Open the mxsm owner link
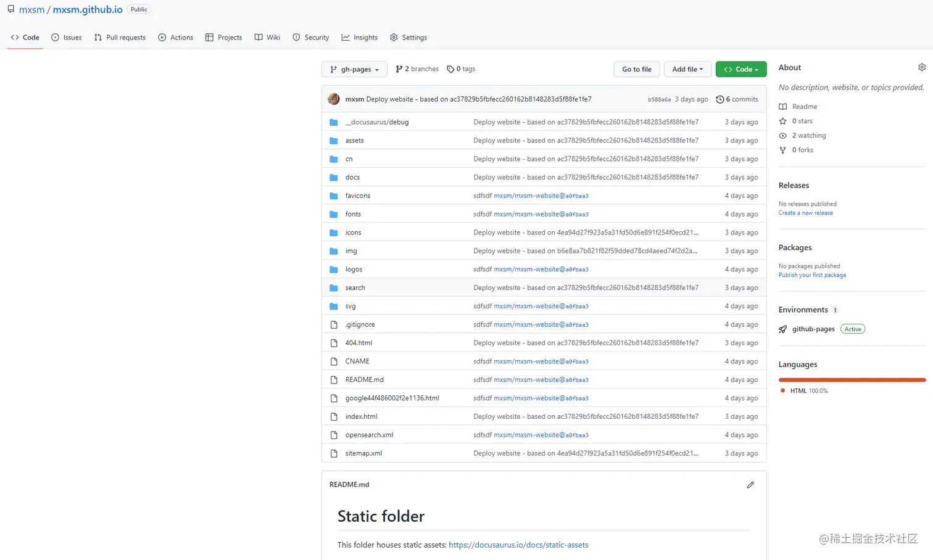 (x=31, y=10)
